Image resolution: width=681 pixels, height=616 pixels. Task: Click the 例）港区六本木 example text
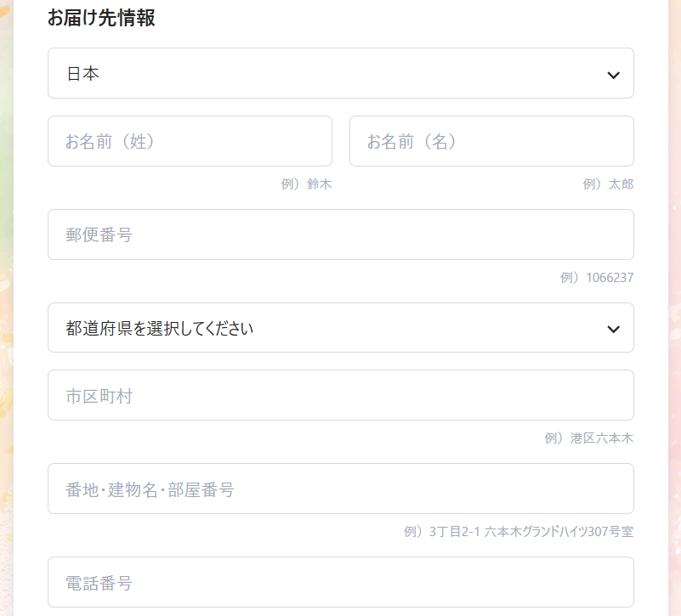point(589,438)
